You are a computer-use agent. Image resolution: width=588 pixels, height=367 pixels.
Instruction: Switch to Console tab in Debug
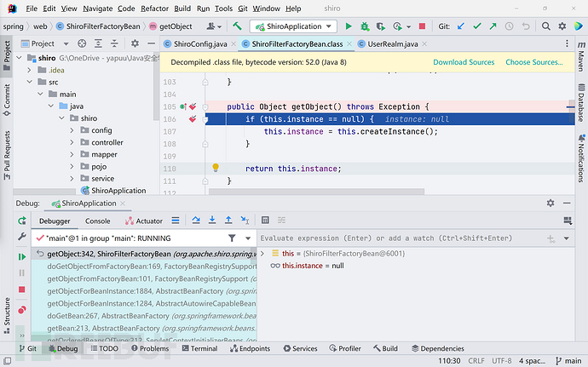[x=97, y=221]
